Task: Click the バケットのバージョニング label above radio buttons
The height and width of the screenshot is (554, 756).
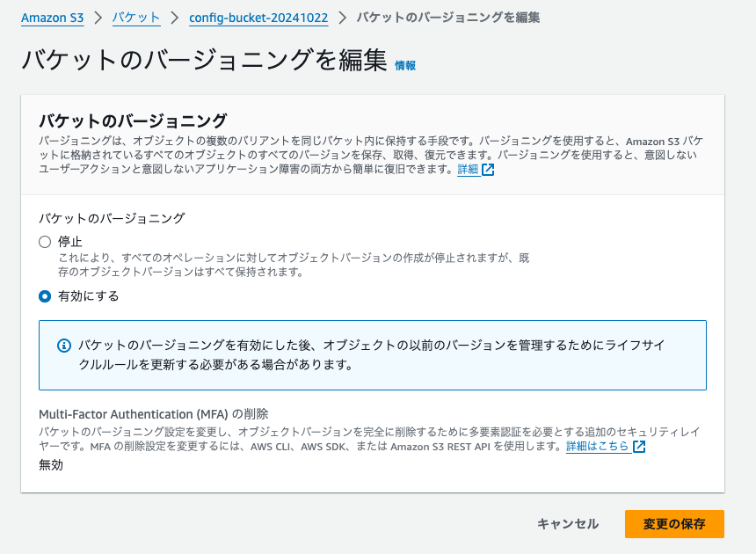Action: 112,218
